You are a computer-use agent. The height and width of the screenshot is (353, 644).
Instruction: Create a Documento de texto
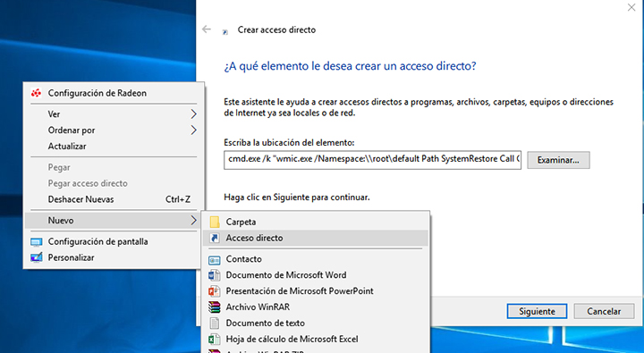click(x=316, y=323)
